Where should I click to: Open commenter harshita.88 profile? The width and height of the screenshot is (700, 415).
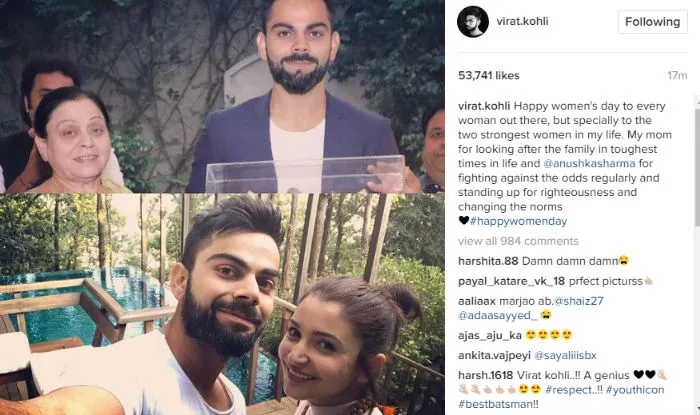click(x=488, y=261)
